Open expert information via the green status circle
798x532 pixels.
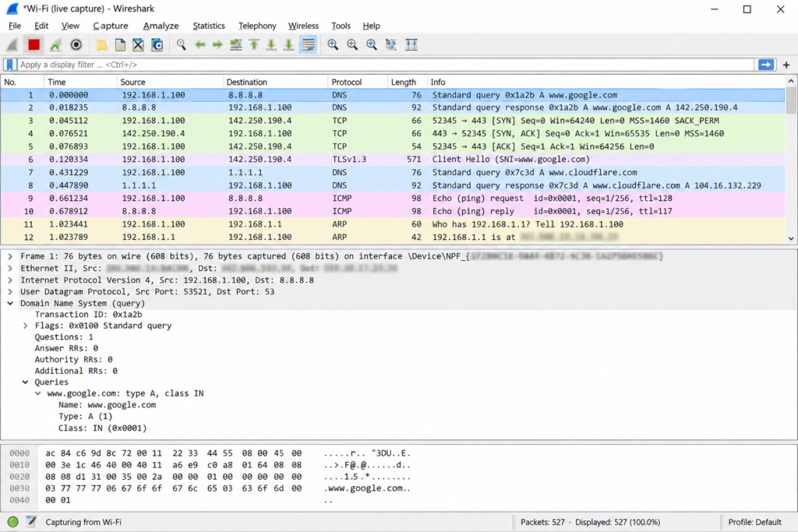tap(13, 521)
